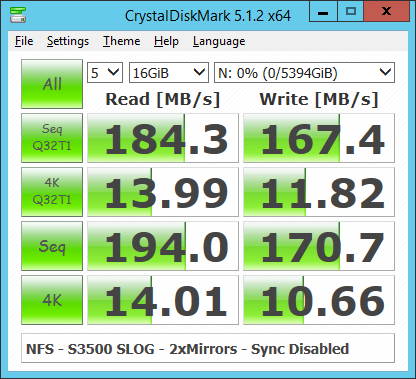Viewport: 416px width, 379px height.
Task: Click the CrystalDiskMark app icon in title bar
Action: pyautogui.click(x=18, y=15)
